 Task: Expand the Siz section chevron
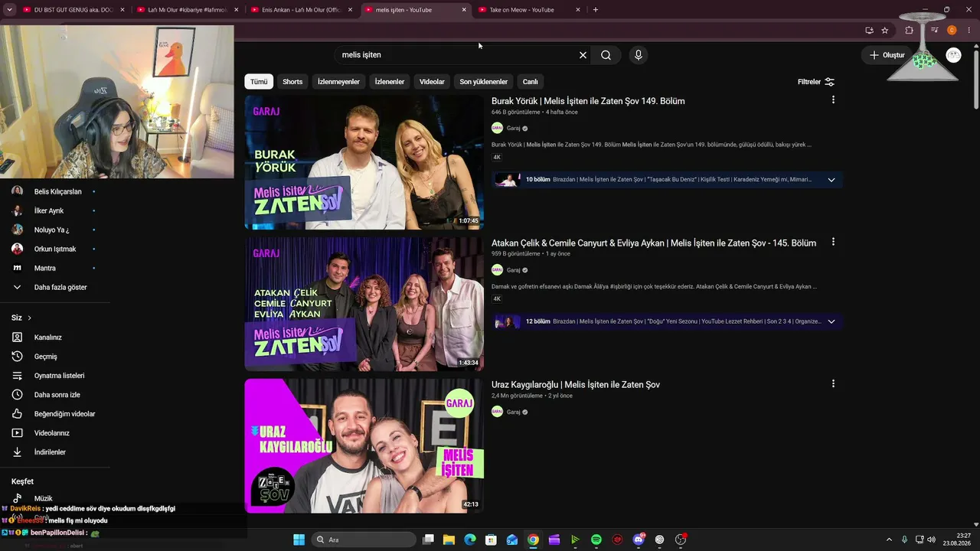pyautogui.click(x=30, y=318)
